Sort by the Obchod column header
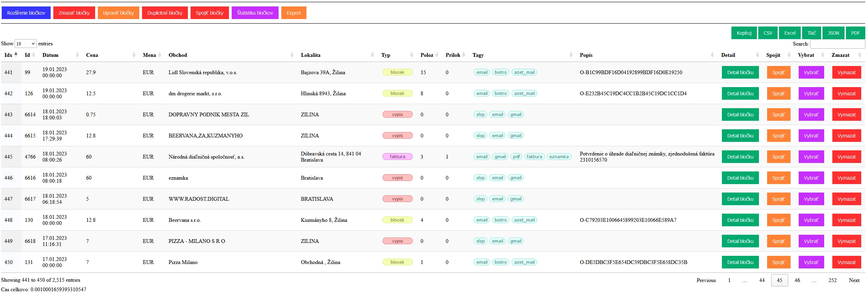This screenshot has width=868, height=297. tap(178, 55)
